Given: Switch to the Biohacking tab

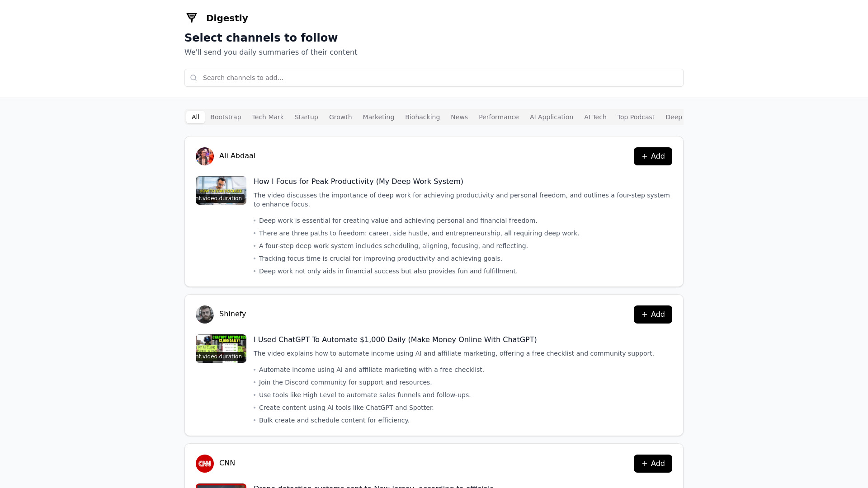Looking at the screenshot, I should (422, 117).
